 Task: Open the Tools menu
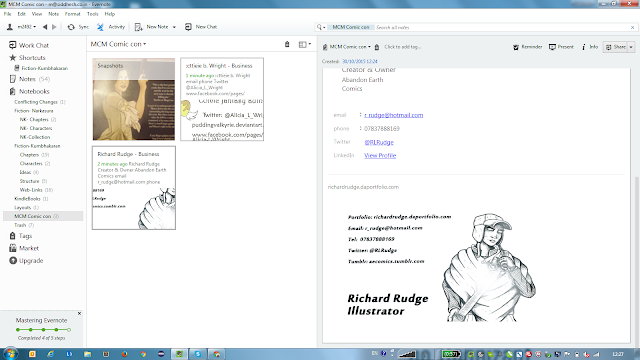click(93, 14)
